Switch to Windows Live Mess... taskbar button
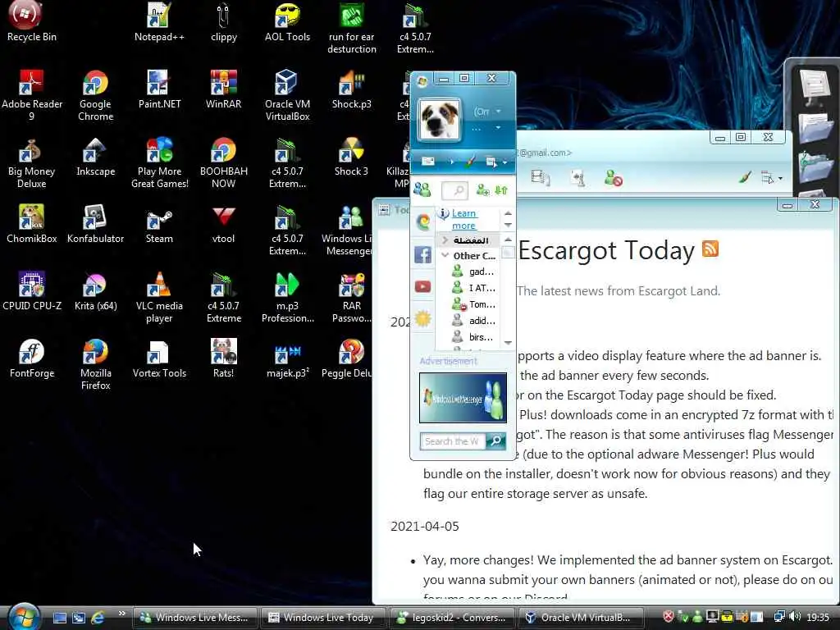Screen dimensions: 840x630 [x=195, y=618]
